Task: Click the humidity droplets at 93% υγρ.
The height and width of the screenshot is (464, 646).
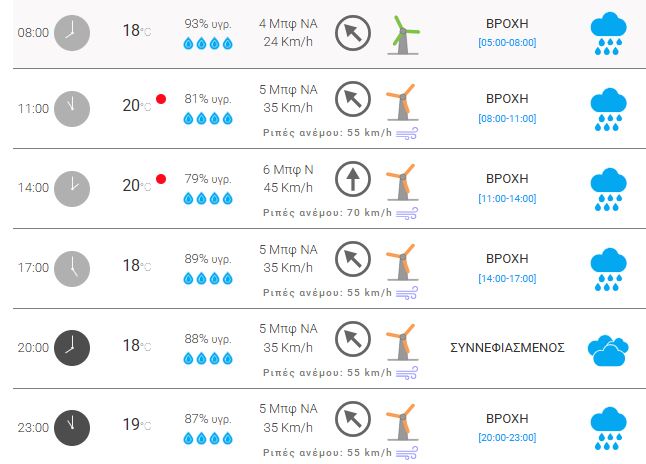Action: coord(208,43)
